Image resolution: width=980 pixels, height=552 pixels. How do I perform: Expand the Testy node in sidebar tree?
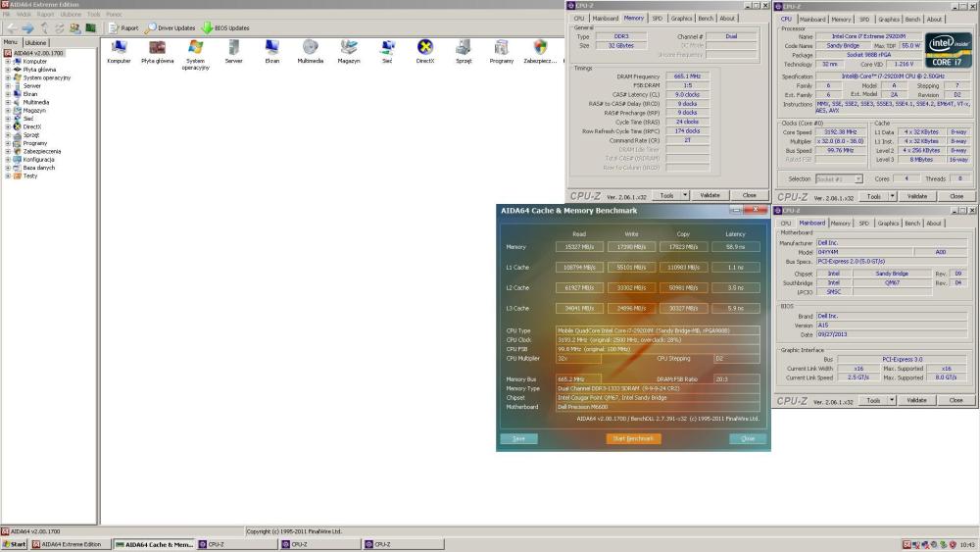tap(8, 176)
